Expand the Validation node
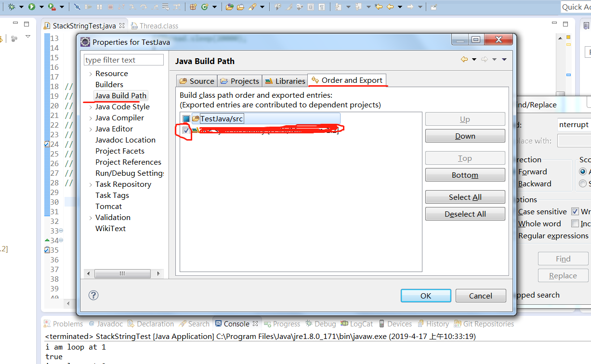The width and height of the screenshot is (591, 364). tap(91, 218)
